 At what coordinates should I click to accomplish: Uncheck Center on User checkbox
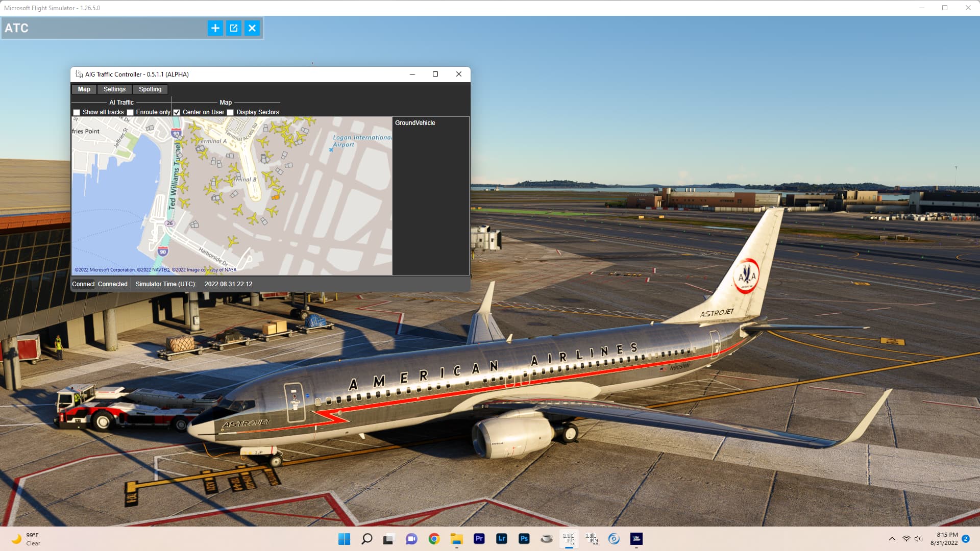[177, 112]
